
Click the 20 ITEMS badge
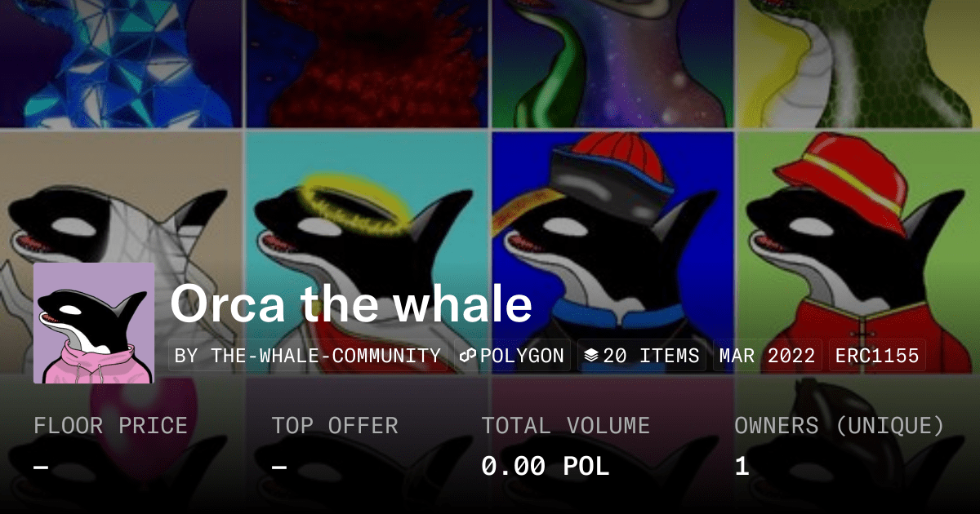(x=643, y=356)
